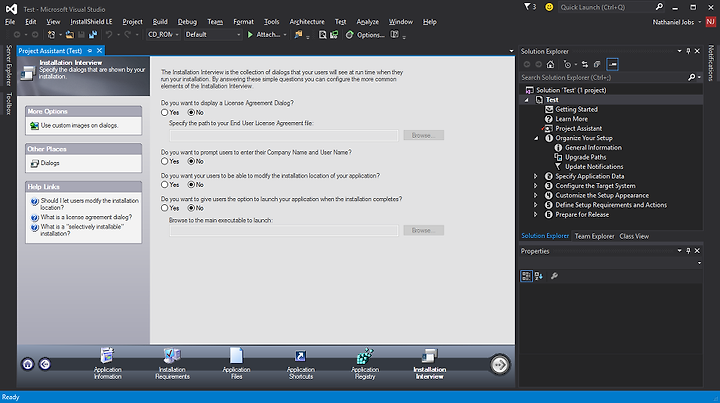Viewport: 720px width, 403px height.
Task: Open the InstallShield LE menu
Action: point(91,22)
